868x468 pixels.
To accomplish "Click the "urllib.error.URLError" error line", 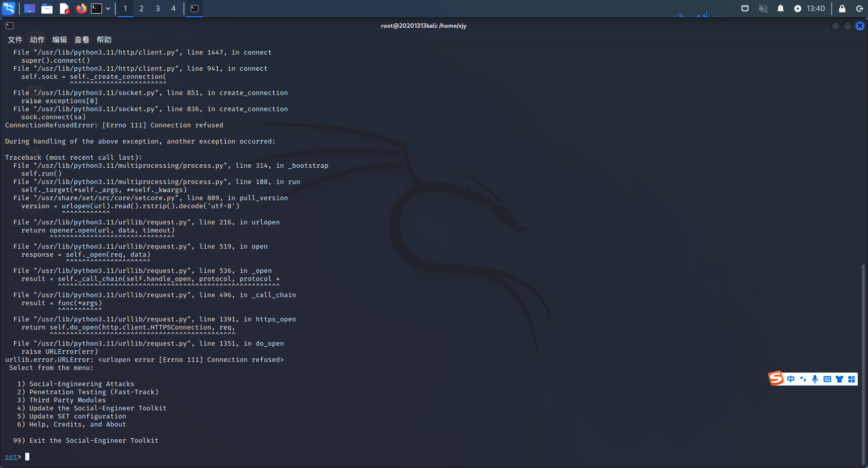I will click(144, 360).
